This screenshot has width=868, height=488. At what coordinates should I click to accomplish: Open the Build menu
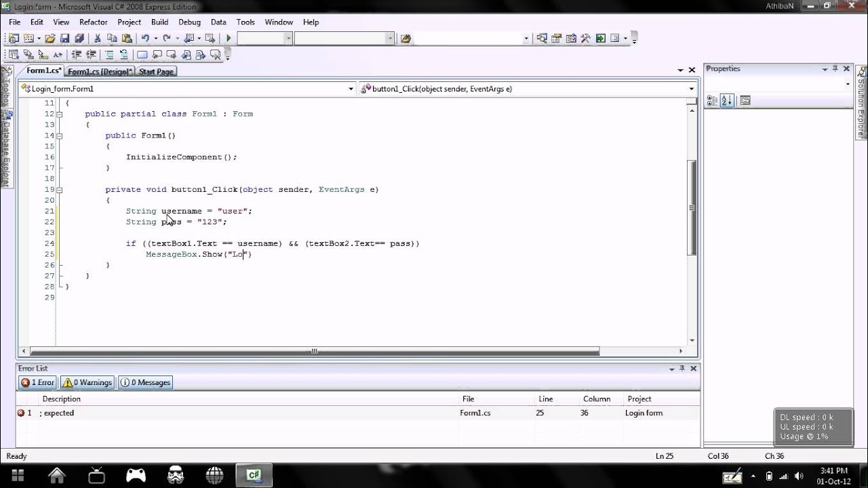tap(160, 22)
